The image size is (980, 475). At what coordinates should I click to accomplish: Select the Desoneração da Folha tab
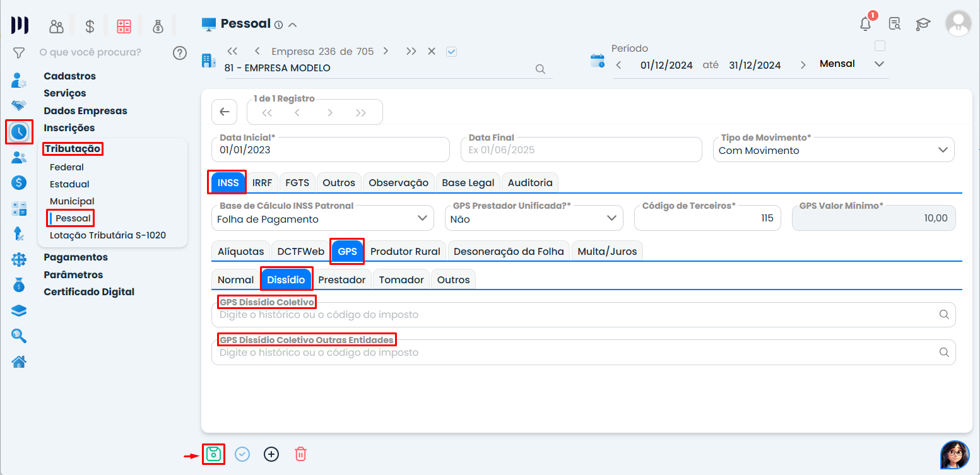tap(509, 251)
